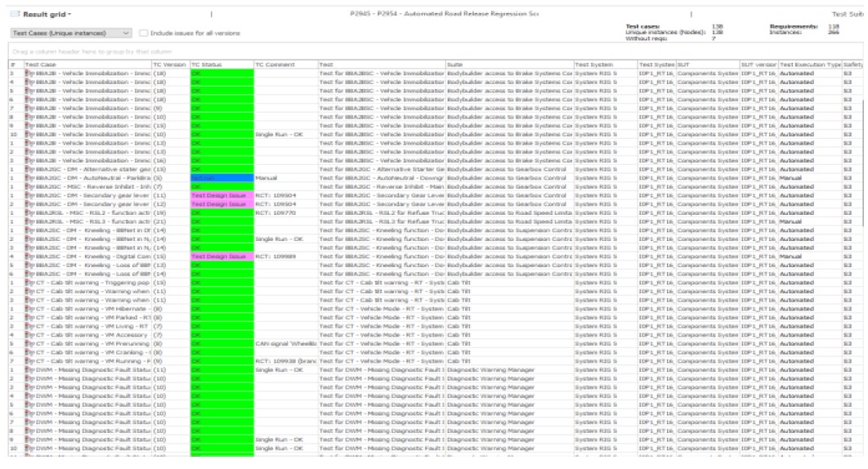This screenshot has height=469, width=868.
Task: Select the 'Manual' TC Comment cell
Action: 285,178
